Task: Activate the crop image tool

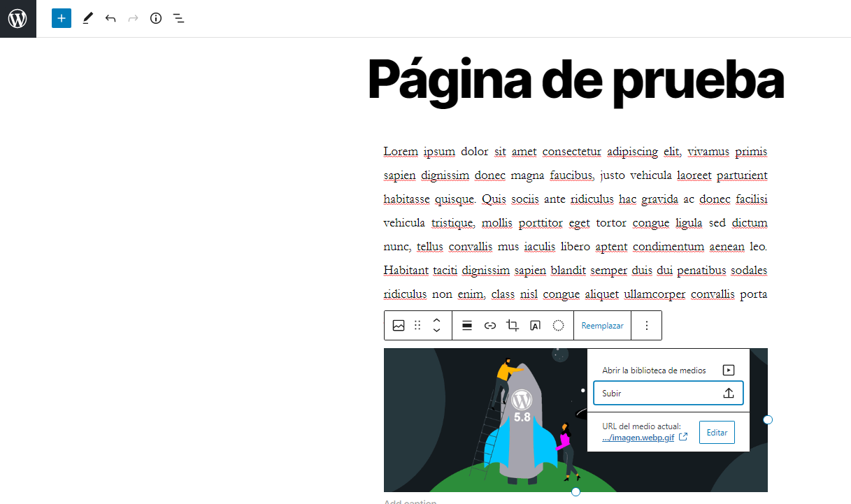Action: tap(513, 325)
